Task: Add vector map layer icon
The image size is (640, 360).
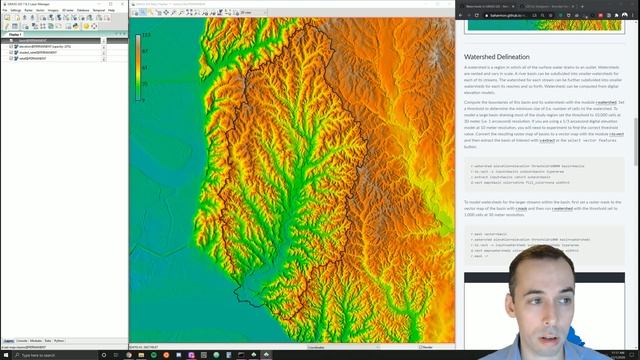Action: tap(67, 18)
